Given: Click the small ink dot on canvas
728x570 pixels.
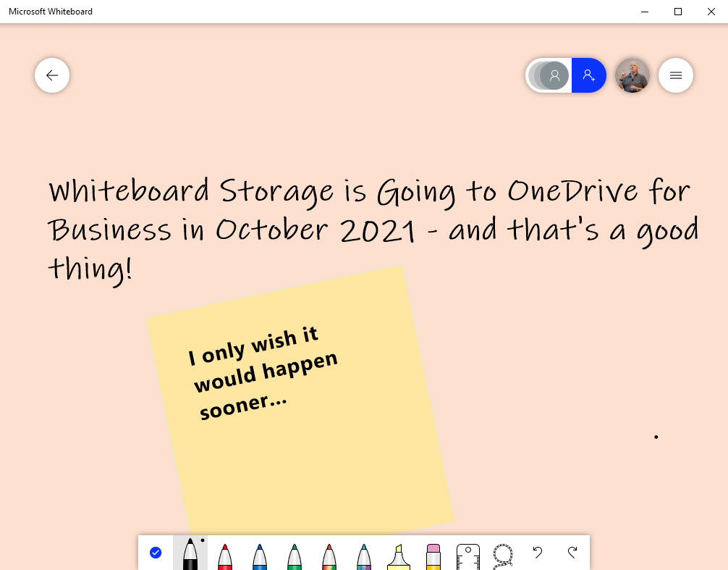Looking at the screenshot, I should click(656, 437).
